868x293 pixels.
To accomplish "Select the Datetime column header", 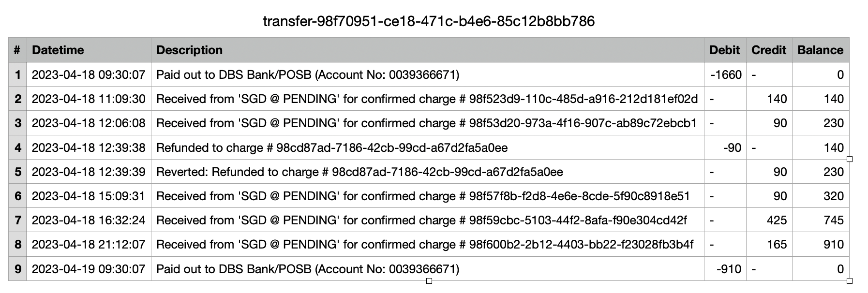I will 89,50.
